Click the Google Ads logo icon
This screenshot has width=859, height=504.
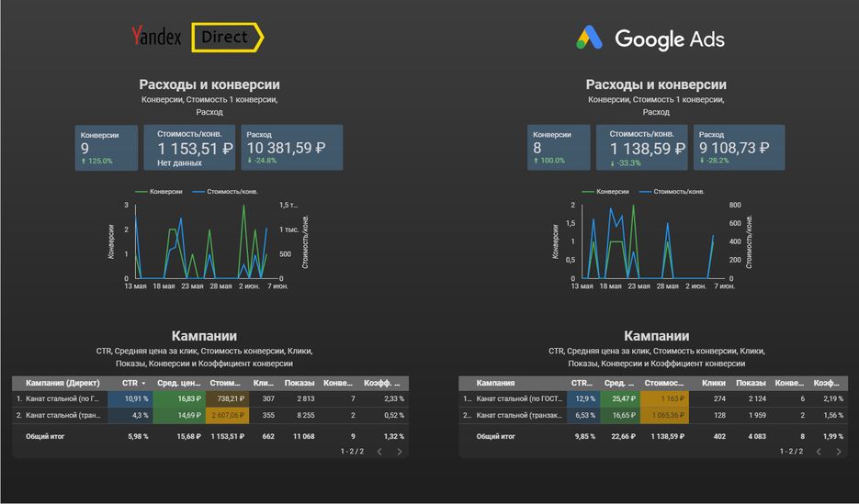589,39
